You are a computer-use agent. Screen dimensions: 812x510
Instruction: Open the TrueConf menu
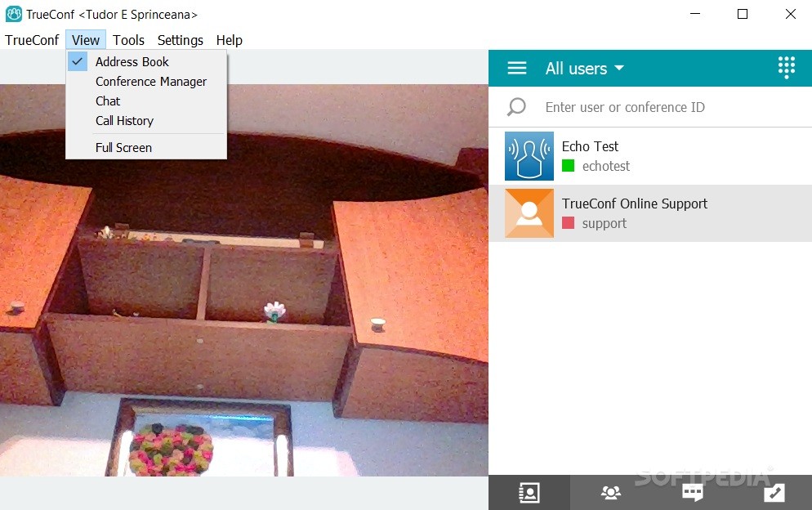[x=32, y=40]
